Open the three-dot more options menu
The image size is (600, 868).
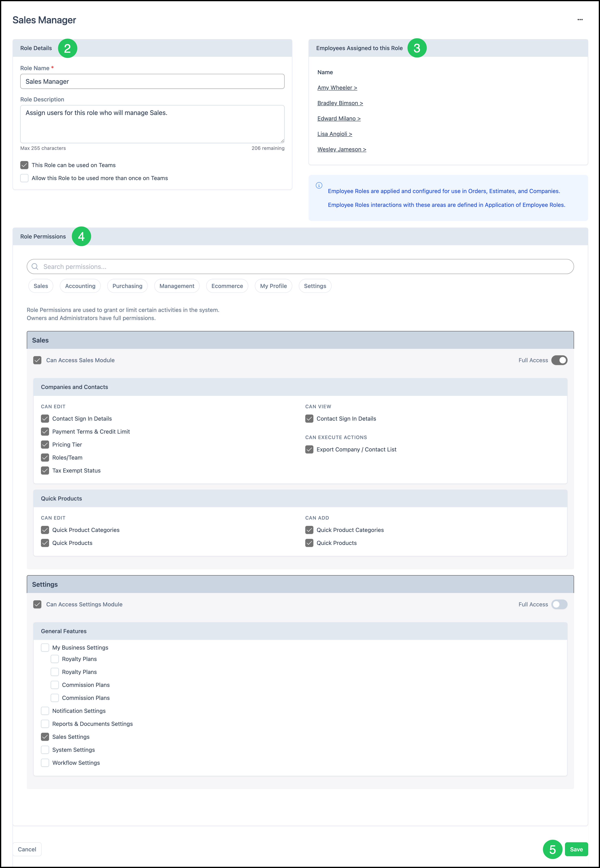(580, 19)
